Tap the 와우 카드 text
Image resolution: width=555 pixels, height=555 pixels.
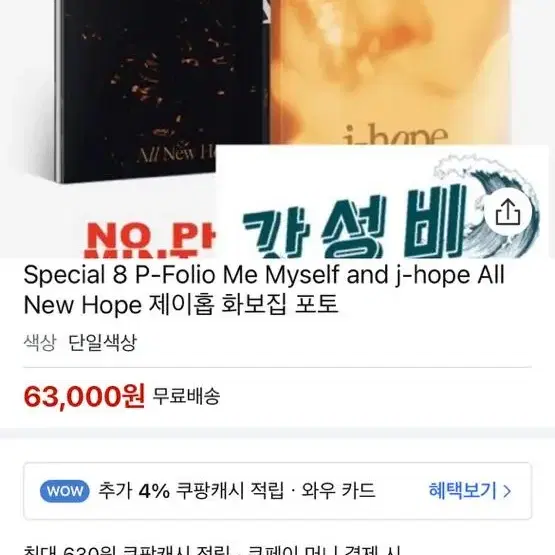[x=338, y=491]
